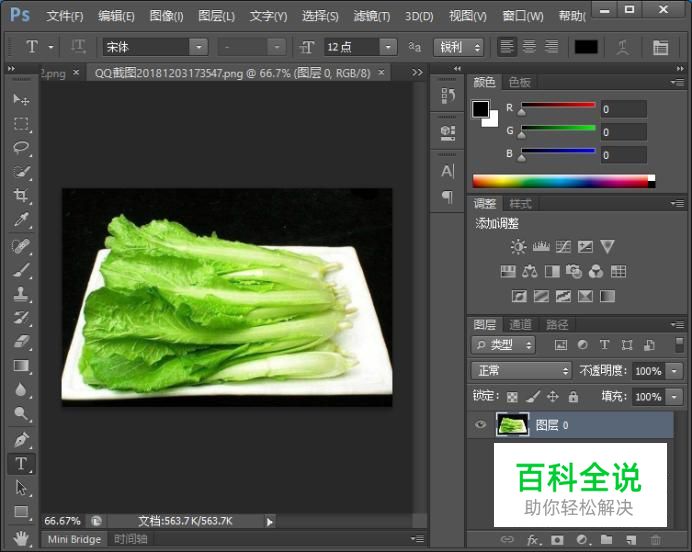Click right align text button
Screen dimensions: 692x552
[x=551, y=46]
